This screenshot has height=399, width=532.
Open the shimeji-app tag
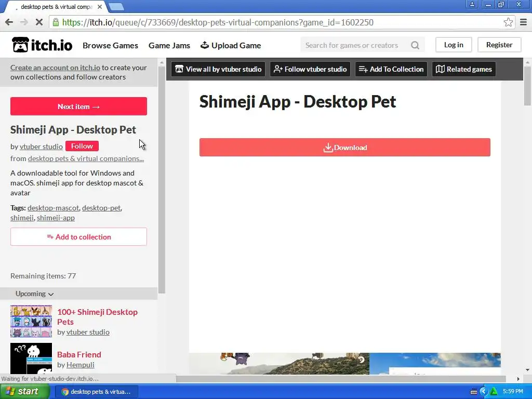[56, 218]
